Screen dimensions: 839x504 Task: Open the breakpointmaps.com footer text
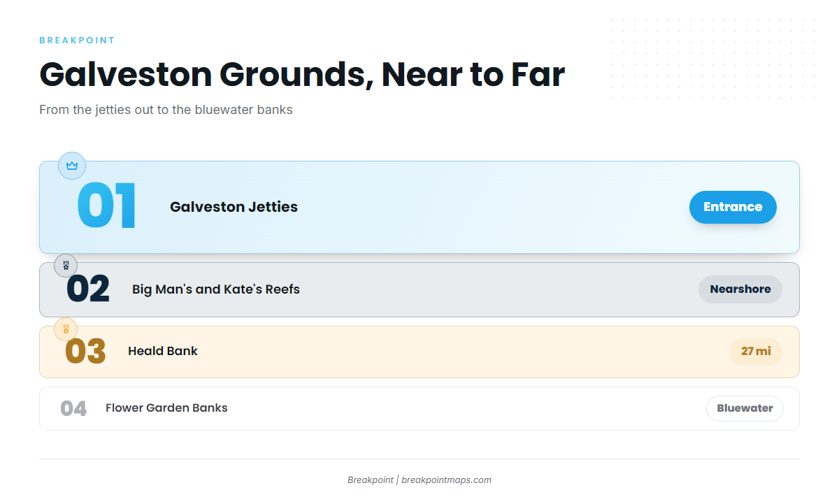[x=446, y=480]
